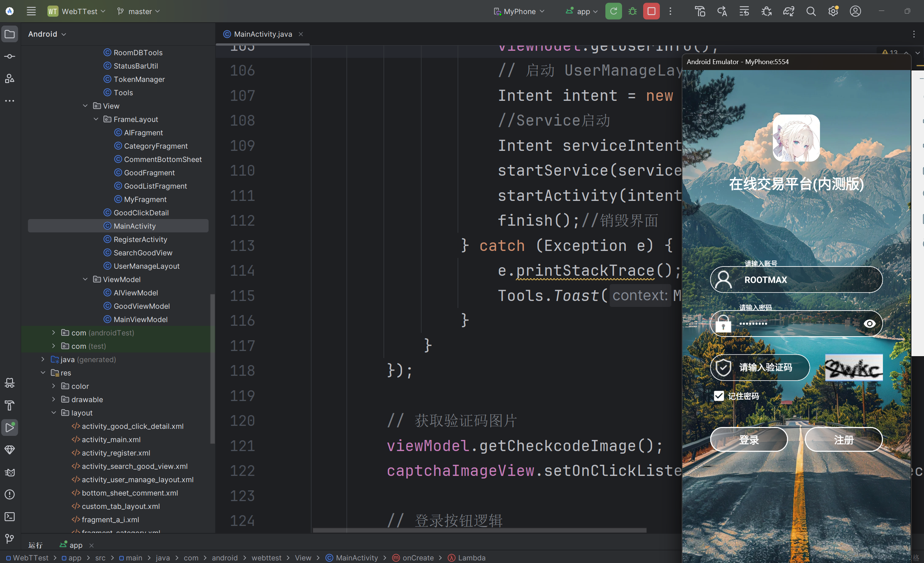Open the MyPhone device selector
This screenshot has width=924, height=563.
tap(519, 11)
